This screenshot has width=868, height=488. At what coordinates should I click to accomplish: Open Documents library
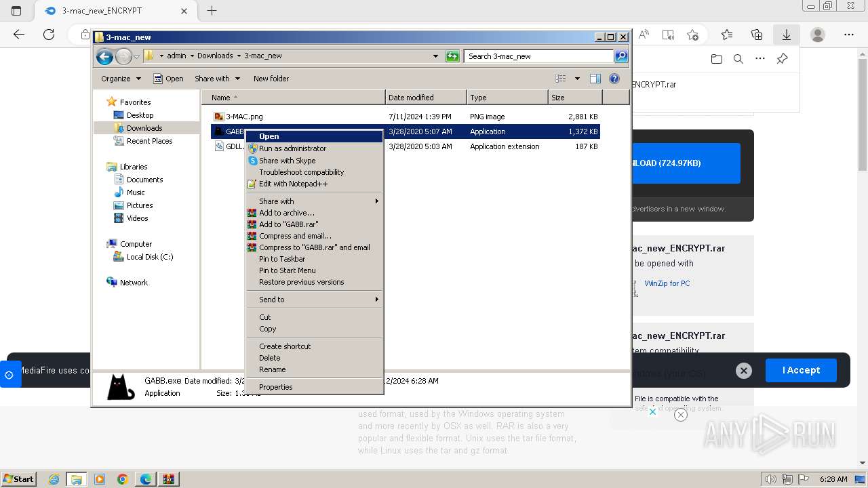[145, 180]
